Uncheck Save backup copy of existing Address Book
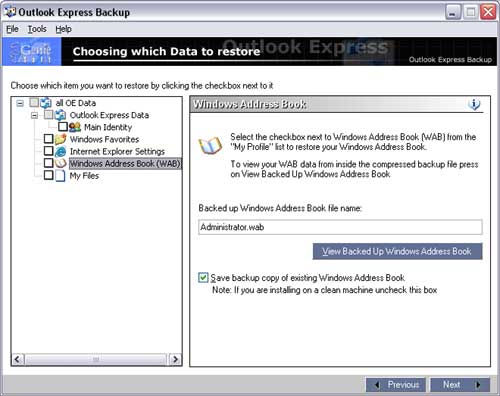500x396 pixels. (x=203, y=278)
